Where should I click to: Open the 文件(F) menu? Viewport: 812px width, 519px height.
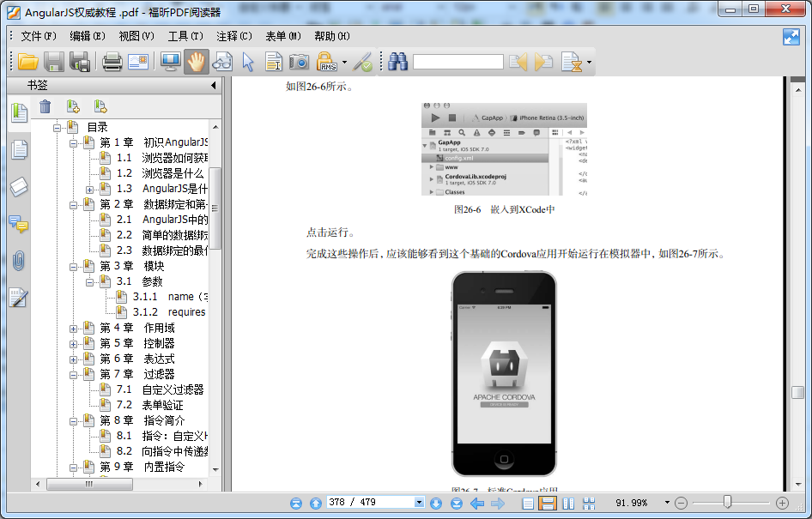point(39,36)
